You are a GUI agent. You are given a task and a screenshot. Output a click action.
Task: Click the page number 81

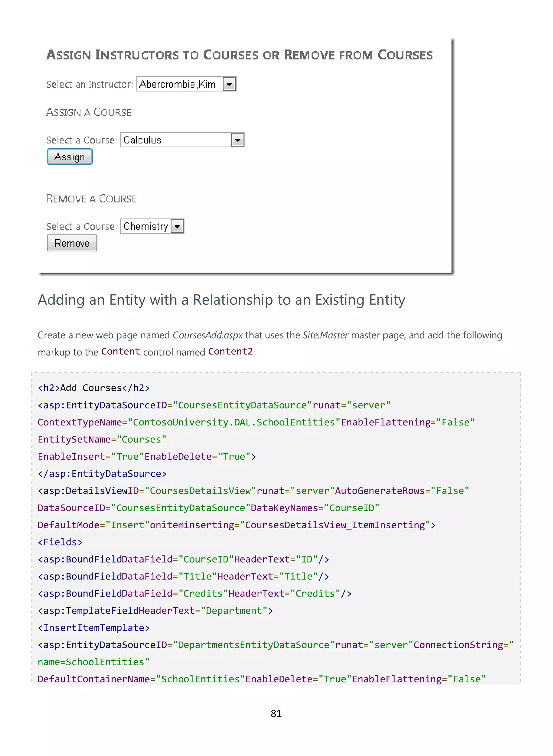pos(276,714)
